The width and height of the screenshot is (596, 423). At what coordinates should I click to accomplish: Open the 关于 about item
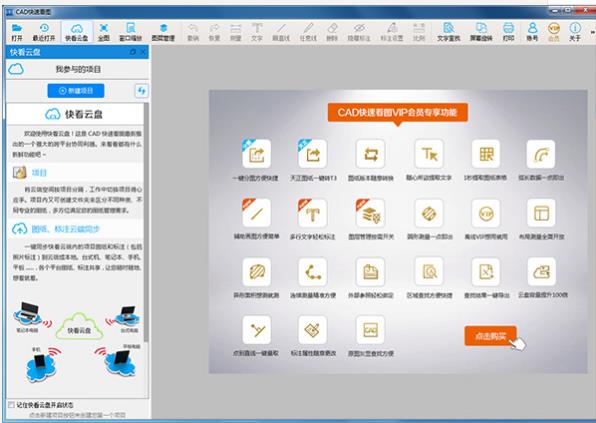[x=575, y=32]
